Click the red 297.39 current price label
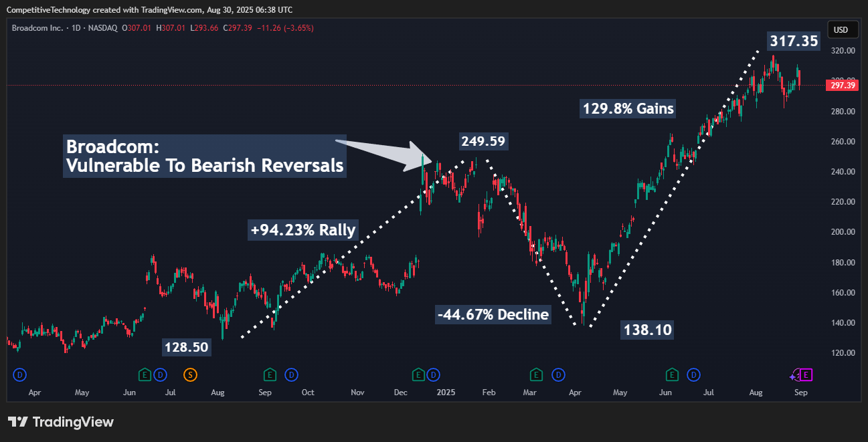The width and height of the screenshot is (868, 442). (x=841, y=86)
